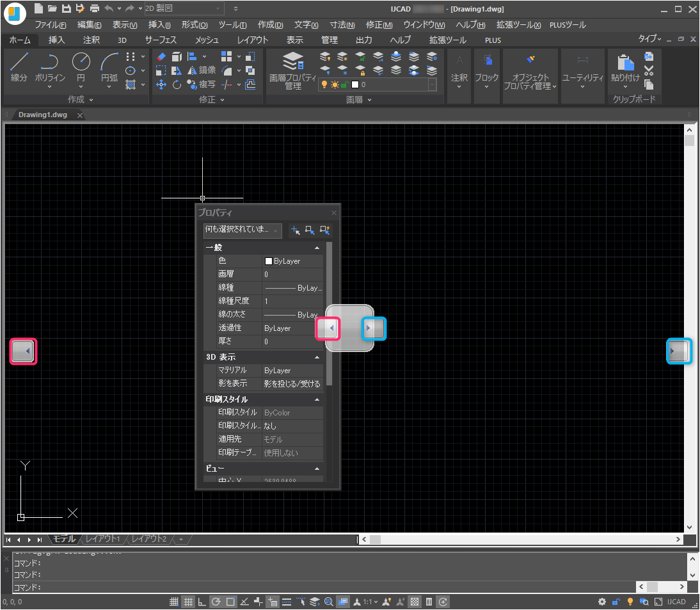
Task: Click the eraser icon in 修正 panel
Action: click(161, 57)
